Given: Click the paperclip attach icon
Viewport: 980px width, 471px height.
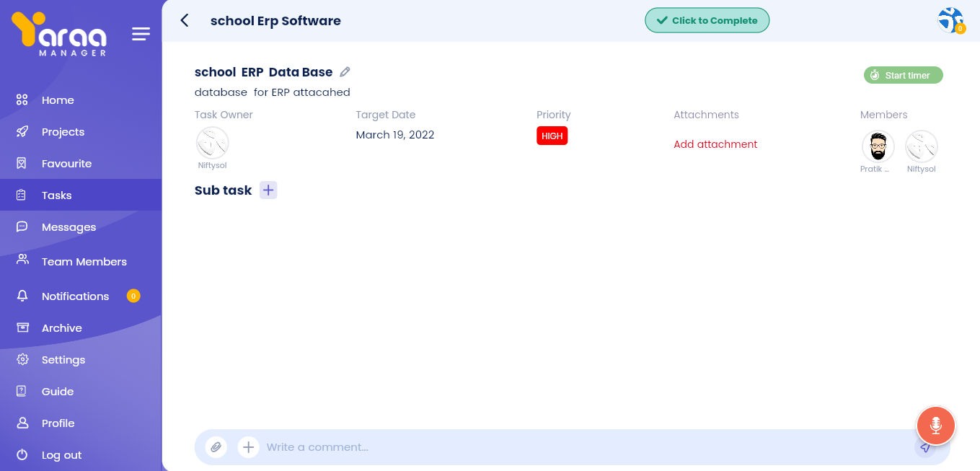Looking at the screenshot, I should tap(216, 447).
